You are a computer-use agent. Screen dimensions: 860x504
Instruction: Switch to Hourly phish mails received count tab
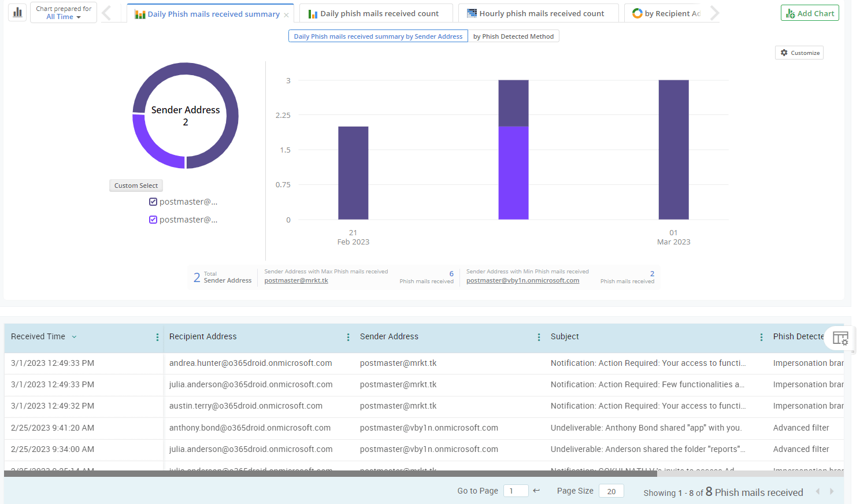point(538,12)
